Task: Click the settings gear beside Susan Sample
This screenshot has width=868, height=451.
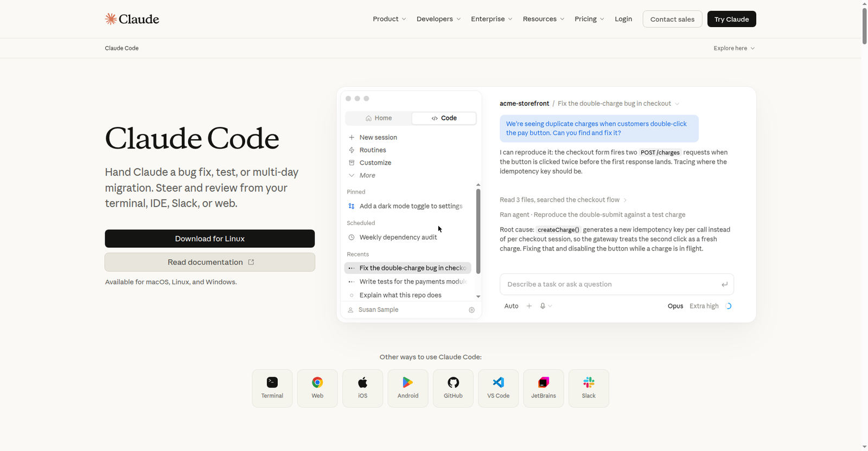Action: [x=471, y=310]
